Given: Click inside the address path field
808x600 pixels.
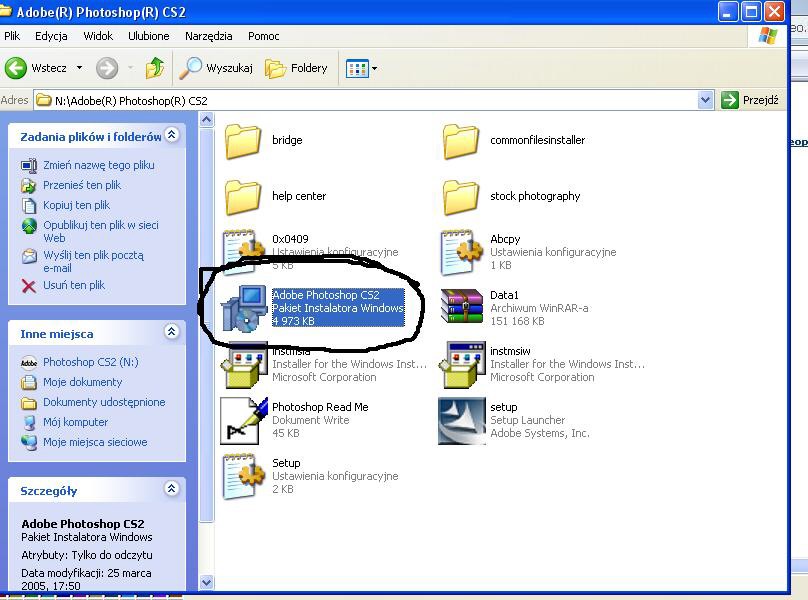Looking at the screenshot, I should 366,100.
